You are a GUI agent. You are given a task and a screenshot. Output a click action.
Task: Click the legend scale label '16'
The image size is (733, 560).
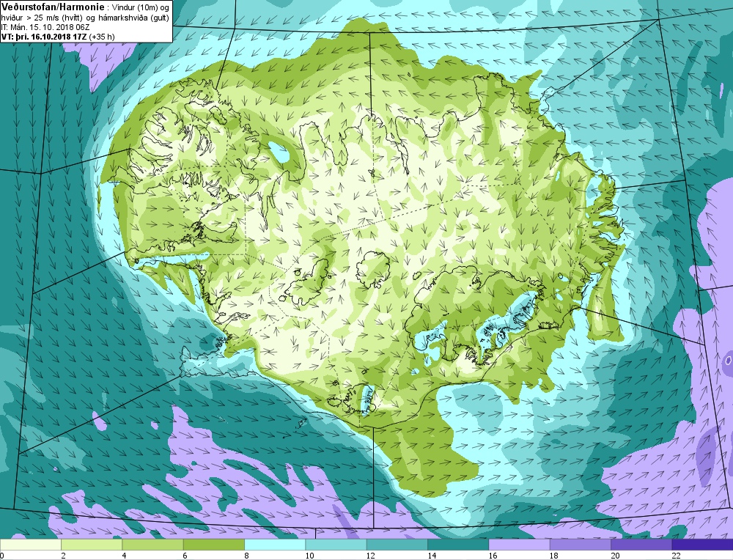(493, 556)
